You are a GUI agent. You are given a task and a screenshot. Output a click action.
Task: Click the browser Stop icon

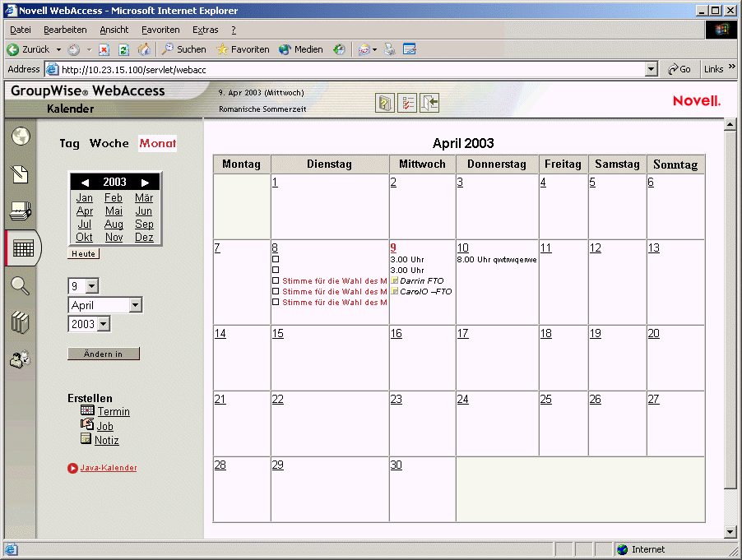tap(104, 49)
